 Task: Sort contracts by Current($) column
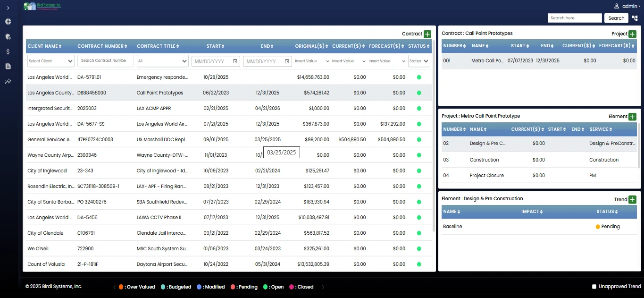(x=349, y=46)
